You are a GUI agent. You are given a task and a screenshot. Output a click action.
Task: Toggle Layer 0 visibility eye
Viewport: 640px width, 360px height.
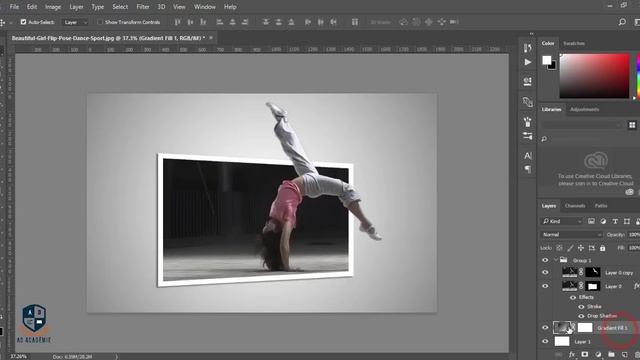(545, 286)
